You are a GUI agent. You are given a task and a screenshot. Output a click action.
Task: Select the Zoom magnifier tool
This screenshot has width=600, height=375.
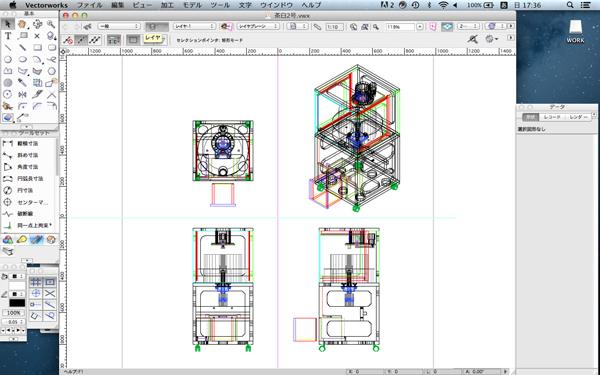(x=51, y=24)
